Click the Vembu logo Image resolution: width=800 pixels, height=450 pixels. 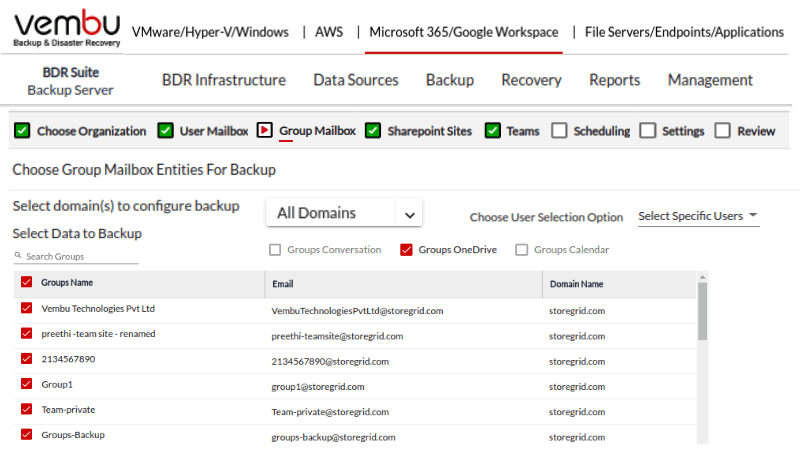coord(67,29)
